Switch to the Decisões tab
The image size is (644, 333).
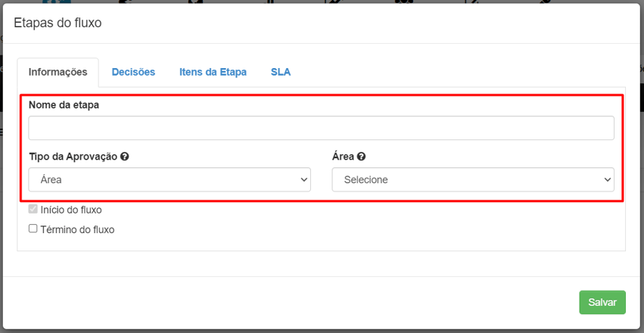133,72
